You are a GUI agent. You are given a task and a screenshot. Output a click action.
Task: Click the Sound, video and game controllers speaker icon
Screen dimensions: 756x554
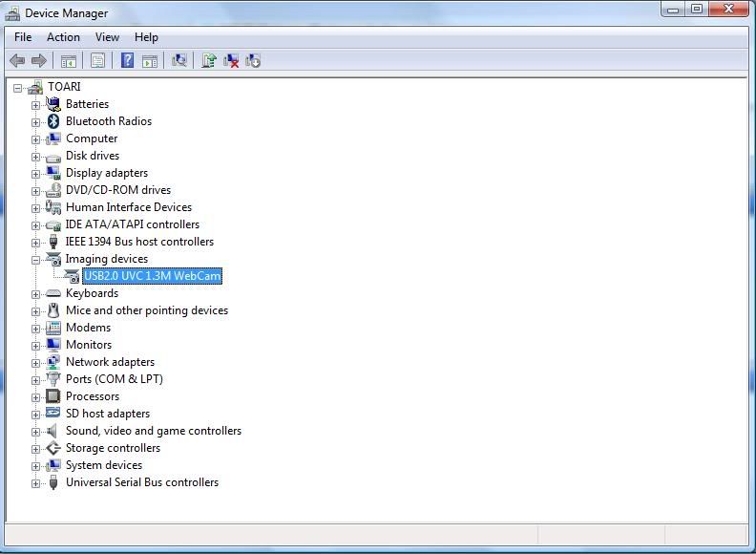click(x=52, y=431)
